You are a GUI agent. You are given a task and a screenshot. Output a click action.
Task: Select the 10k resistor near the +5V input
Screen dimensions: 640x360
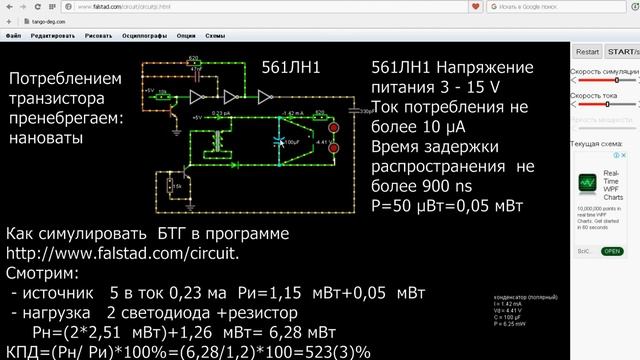pos(162,97)
